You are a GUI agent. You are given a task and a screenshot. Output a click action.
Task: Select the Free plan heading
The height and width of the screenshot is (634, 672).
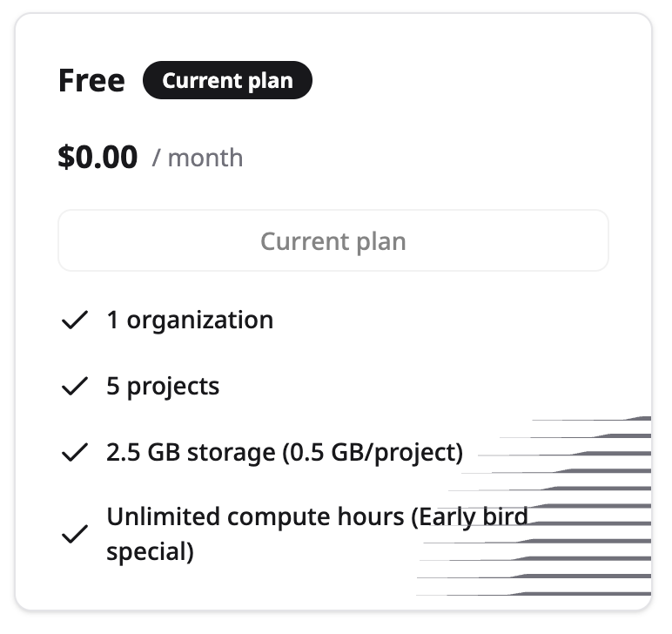[x=91, y=81]
